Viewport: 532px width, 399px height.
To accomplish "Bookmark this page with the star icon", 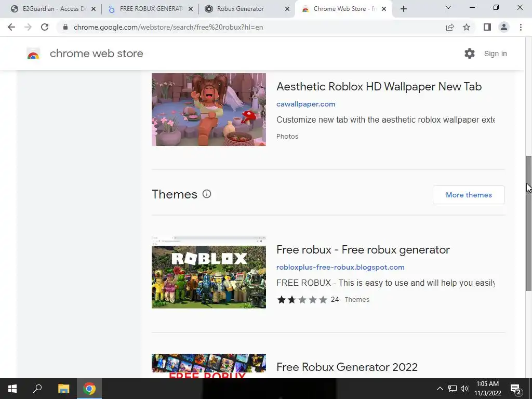I will click(467, 27).
